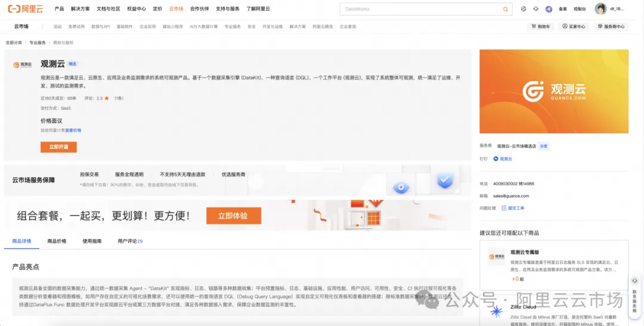The height and width of the screenshot is (326, 644).
Task: Open the purple AI assistant icon
Action: (549, 8)
